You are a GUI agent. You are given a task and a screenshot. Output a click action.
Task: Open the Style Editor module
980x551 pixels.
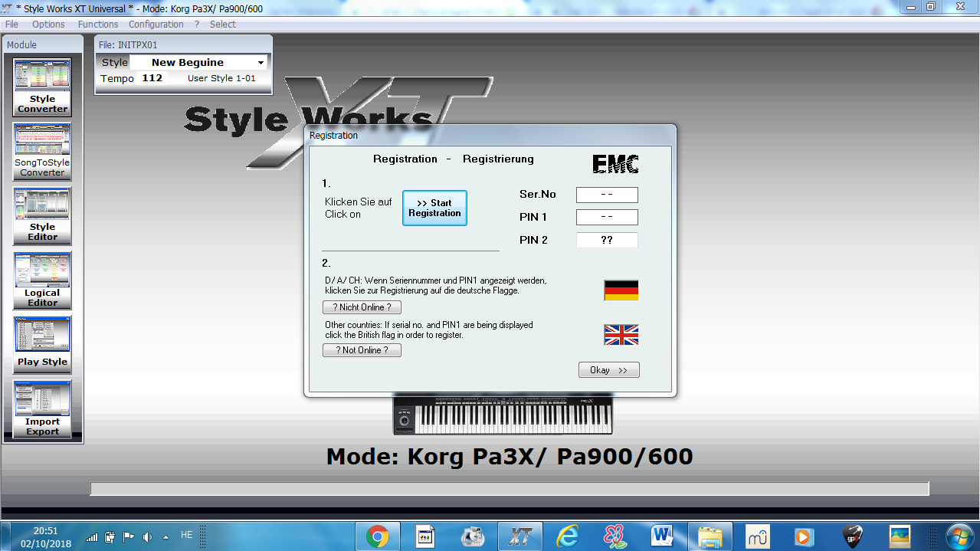tap(42, 215)
